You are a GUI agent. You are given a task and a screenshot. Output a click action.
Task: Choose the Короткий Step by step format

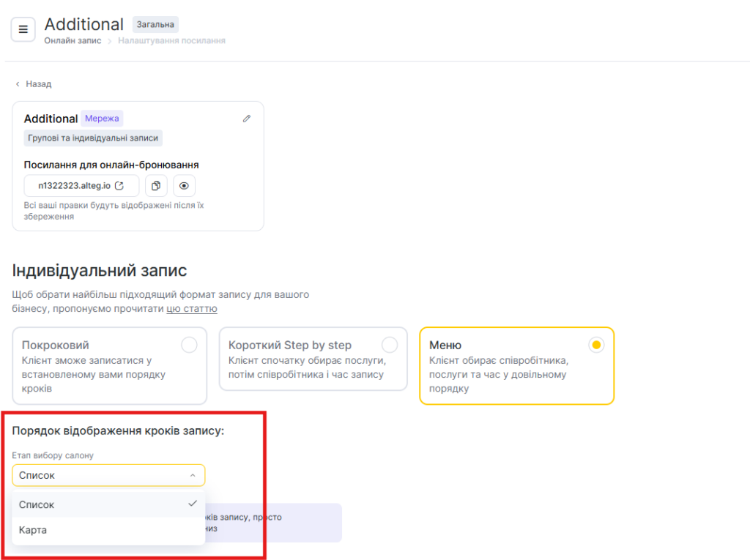[390, 345]
